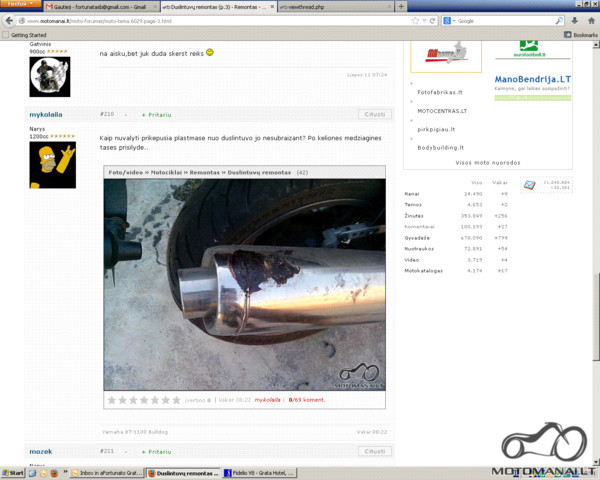The height and width of the screenshot is (480, 600).
Task: Rate the photo with the first star
Action: (x=112, y=400)
